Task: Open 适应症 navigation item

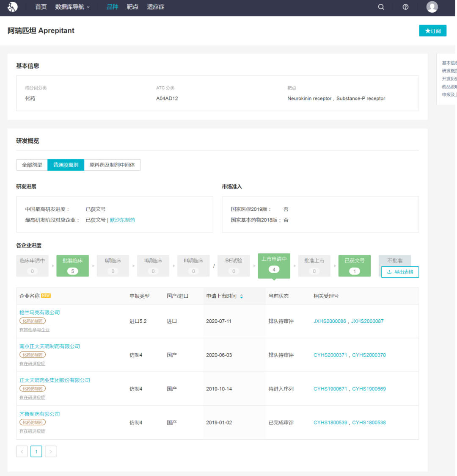Action: 156,7
